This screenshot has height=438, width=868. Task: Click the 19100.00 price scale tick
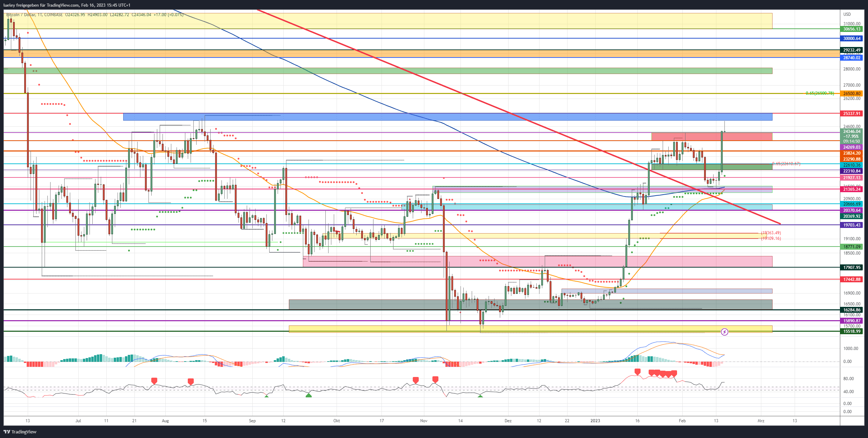(x=852, y=239)
